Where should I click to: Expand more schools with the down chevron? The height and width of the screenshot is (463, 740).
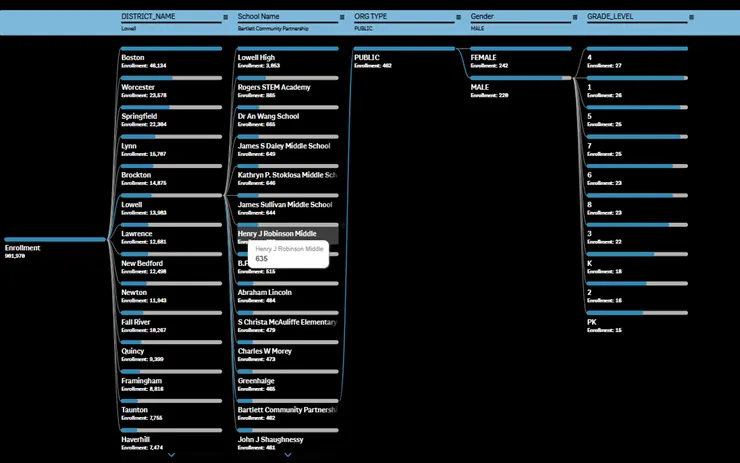coord(288,455)
